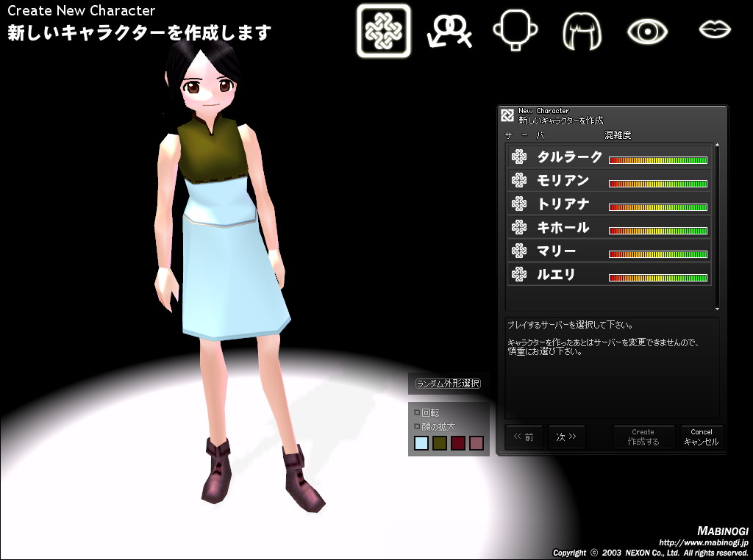The width and height of the screenshot is (753, 560).
Task: Click the 前 previous button
Action: [524, 437]
